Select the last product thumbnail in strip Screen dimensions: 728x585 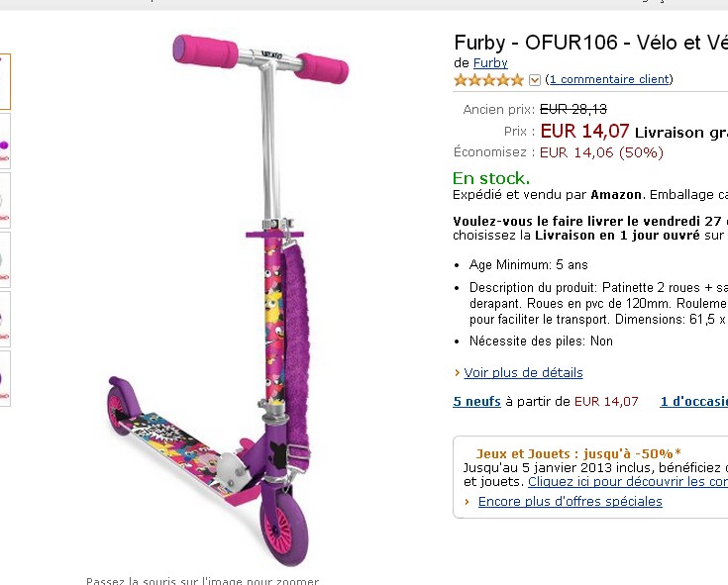[5, 378]
